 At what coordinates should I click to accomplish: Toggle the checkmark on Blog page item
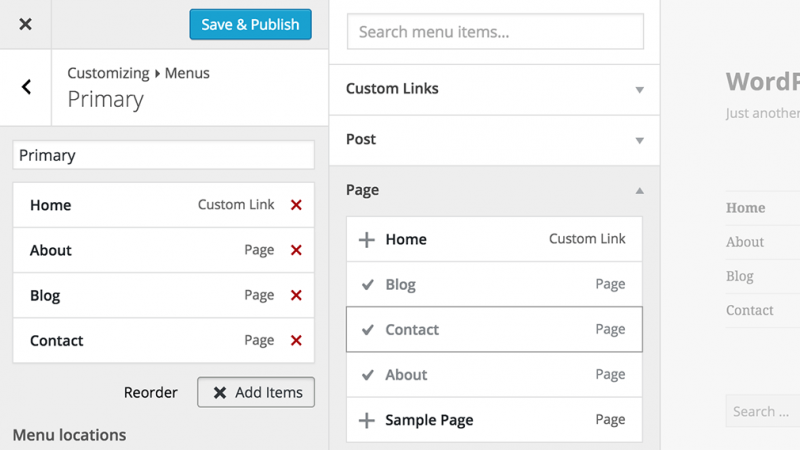coord(367,285)
